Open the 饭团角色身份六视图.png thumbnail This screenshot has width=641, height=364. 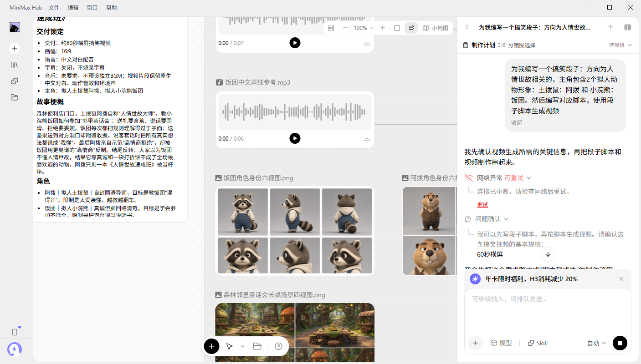click(x=295, y=231)
